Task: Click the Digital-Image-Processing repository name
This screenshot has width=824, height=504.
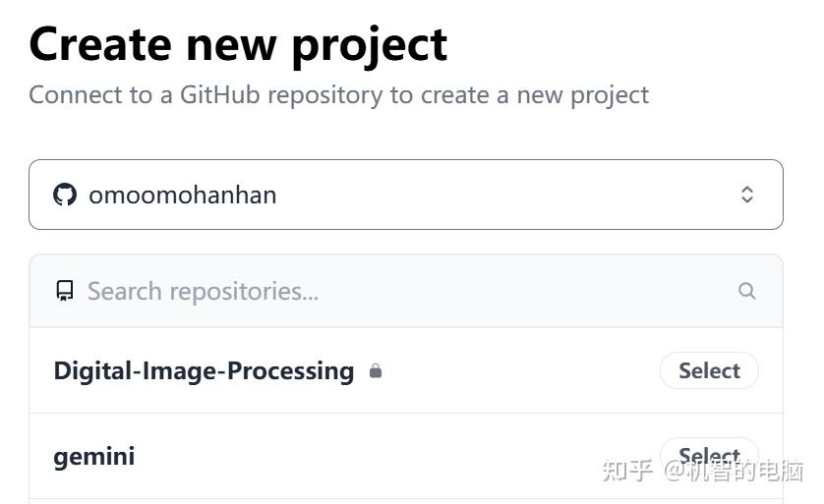Action: pos(204,371)
